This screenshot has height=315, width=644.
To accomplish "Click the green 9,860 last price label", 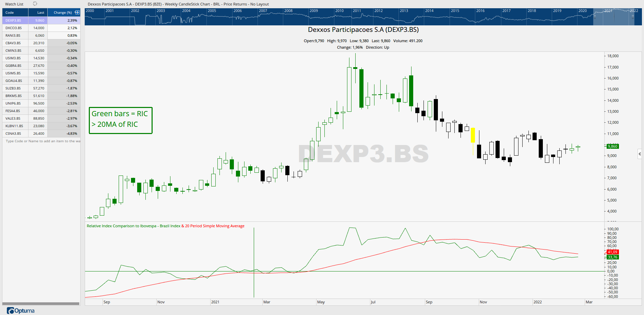I will coord(612,146).
